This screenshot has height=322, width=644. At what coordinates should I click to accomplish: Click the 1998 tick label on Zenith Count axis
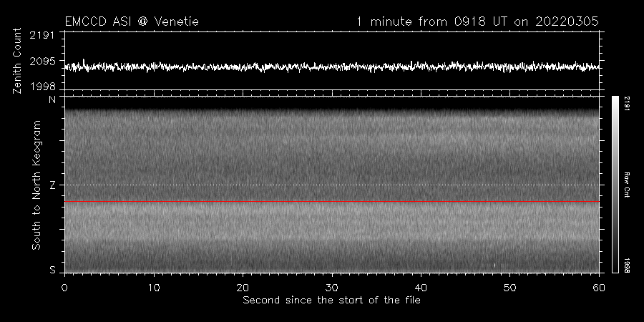(42, 87)
